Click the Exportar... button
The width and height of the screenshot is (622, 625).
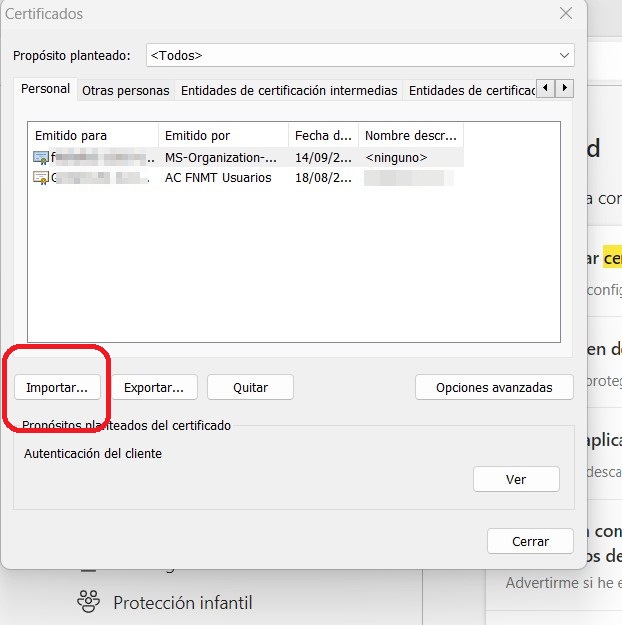point(154,387)
